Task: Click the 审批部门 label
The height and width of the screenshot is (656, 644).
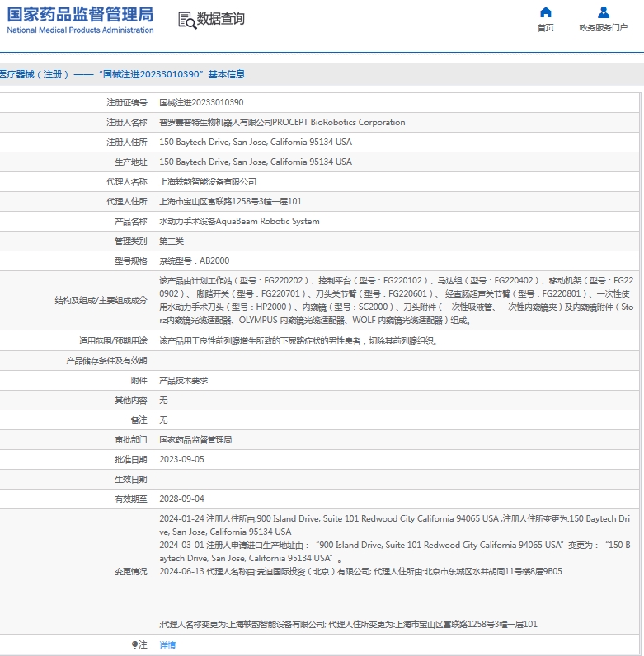Action: 131,440
